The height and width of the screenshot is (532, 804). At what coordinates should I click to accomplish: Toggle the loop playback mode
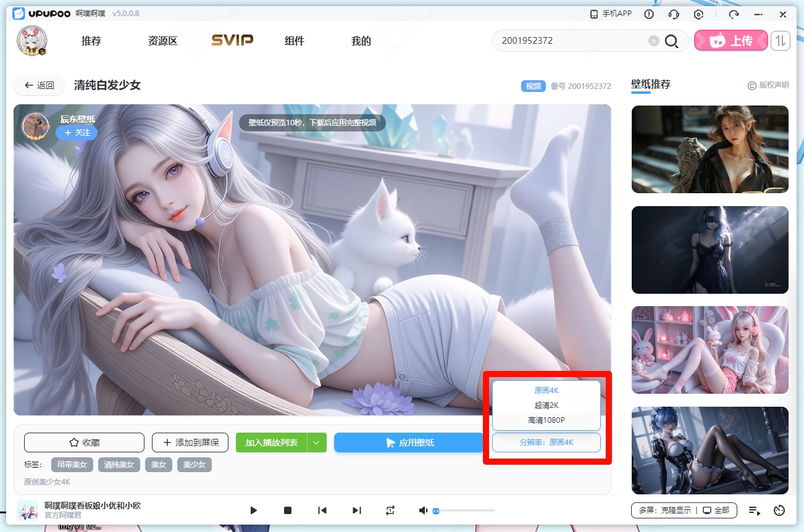pos(390,510)
